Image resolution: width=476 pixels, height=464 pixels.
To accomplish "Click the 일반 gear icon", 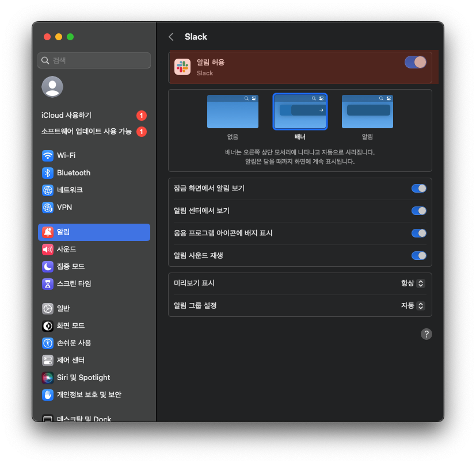I will 48,308.
